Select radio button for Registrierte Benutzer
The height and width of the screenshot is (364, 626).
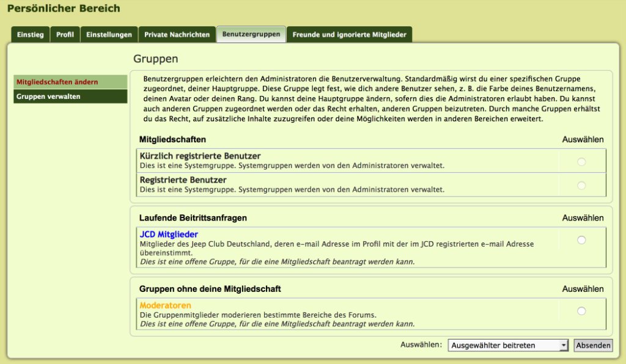581,185
